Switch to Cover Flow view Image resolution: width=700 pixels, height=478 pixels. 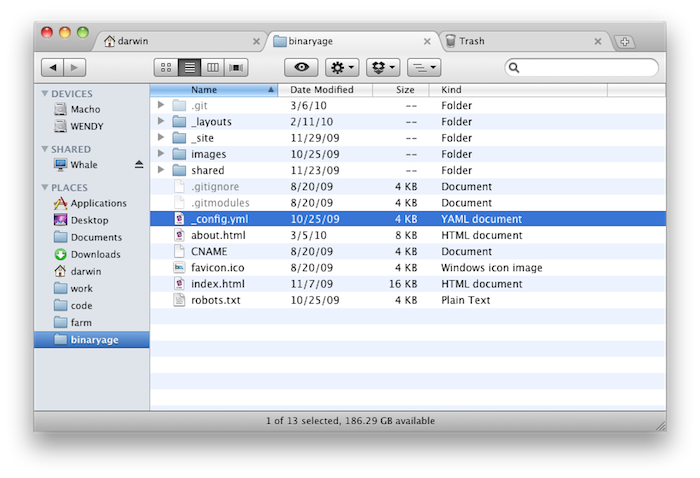[x=236, y=67]
